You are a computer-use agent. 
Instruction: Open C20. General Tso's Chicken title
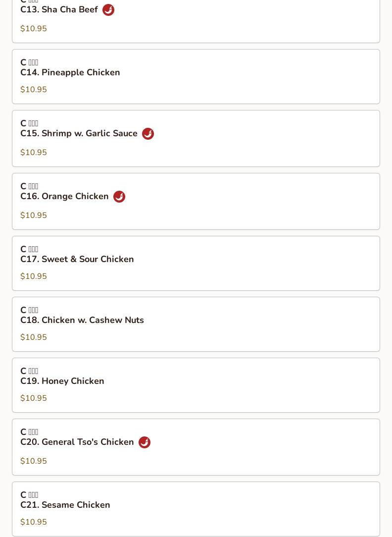(x=77, y=442)
